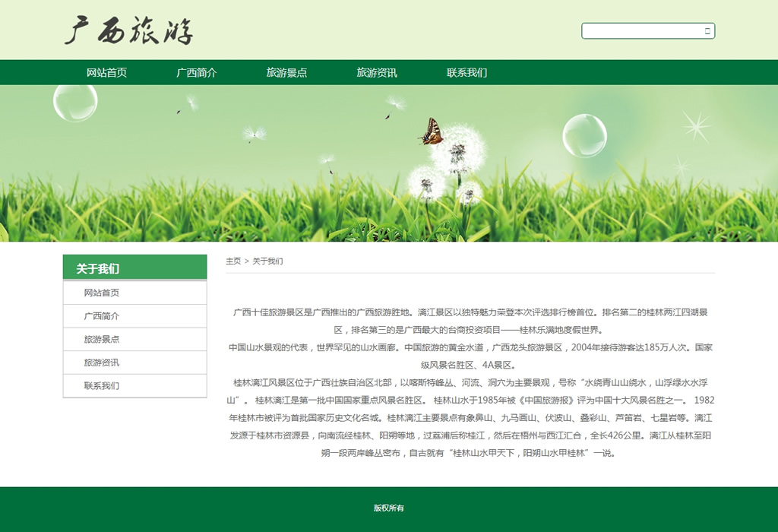This screenshot has height=532, width=778.
Task: Open 联系我们 from the left sidebar
Action: click(x=102, y=386)
